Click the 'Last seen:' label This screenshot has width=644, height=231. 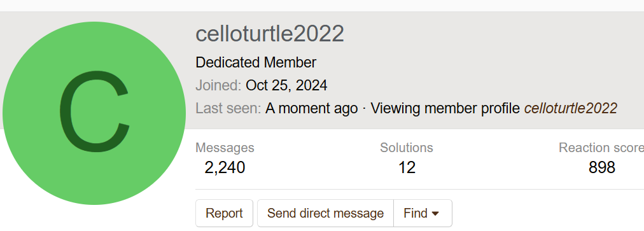tap(228, 109)
